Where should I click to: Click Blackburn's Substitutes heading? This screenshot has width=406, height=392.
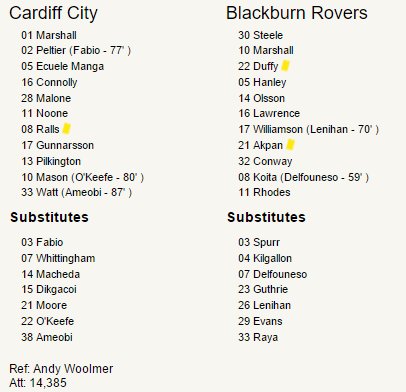266,217
